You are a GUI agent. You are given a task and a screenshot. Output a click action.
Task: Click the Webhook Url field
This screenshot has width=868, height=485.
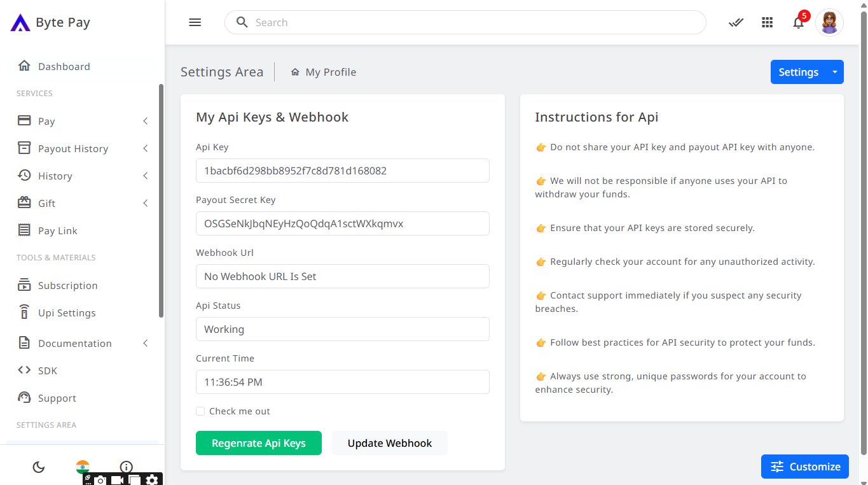(x=343, y=276)
